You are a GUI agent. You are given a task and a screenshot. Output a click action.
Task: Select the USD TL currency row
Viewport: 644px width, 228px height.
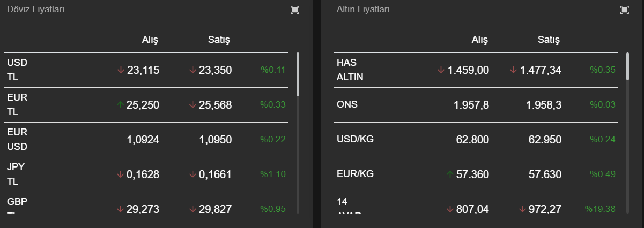[149, 70]
